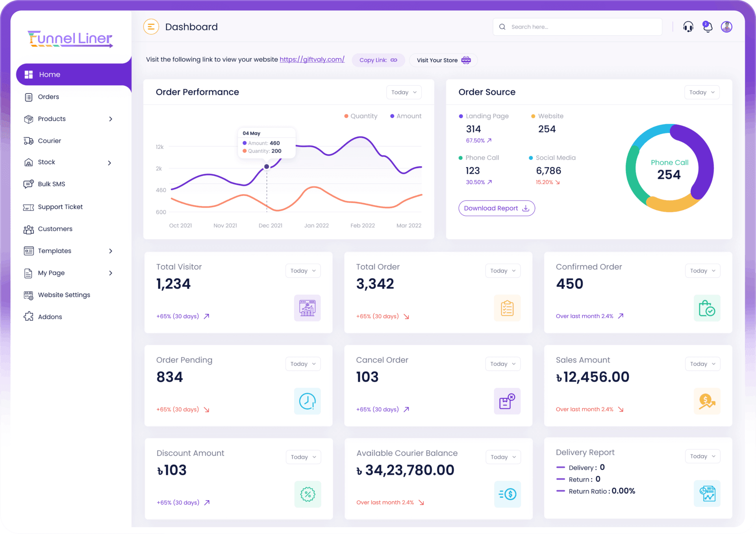
Task: Open the notifications bell icon
Action: (x=707, y=27)
